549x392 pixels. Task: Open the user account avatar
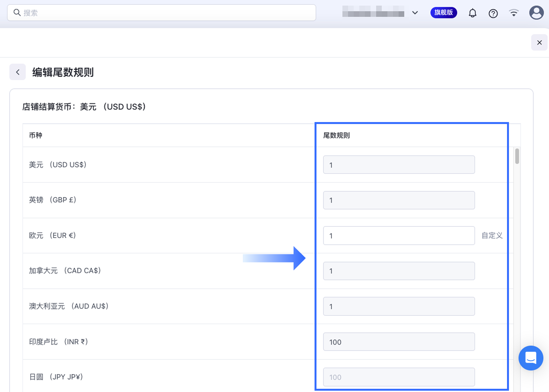click(536, 13)
